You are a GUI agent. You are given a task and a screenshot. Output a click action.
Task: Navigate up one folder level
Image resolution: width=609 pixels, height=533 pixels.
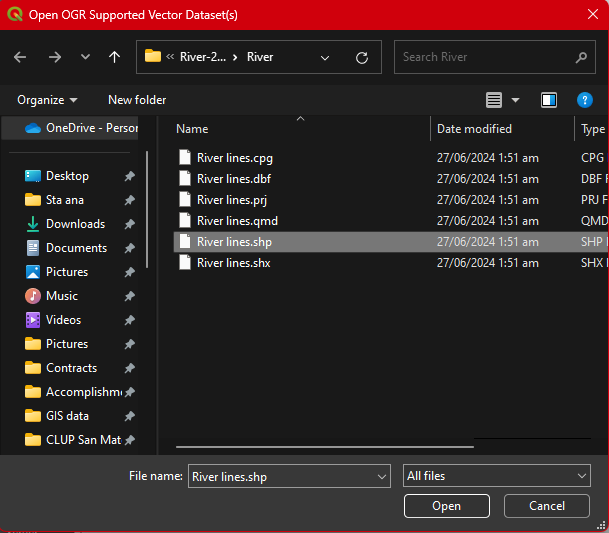coord(114,57)
